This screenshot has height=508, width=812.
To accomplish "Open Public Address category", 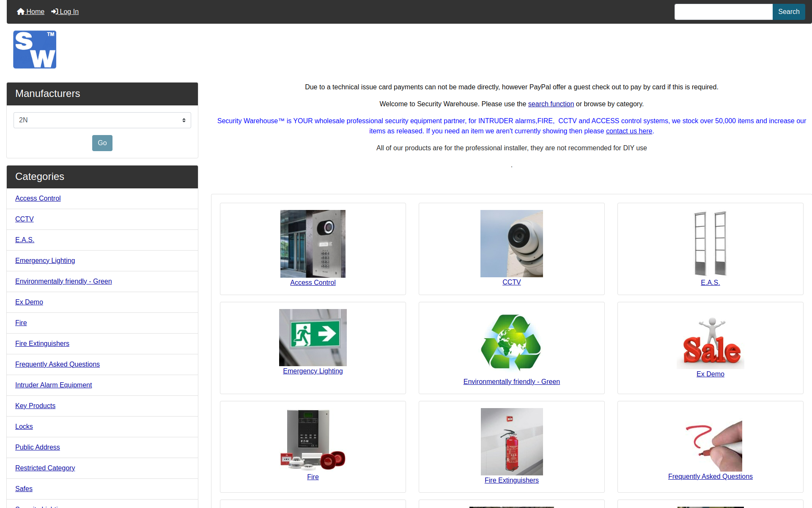I will pos(38,447).
